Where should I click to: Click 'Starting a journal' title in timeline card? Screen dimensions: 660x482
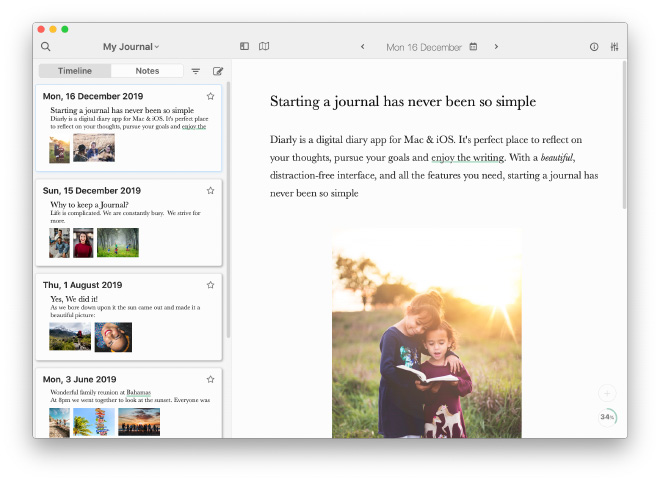pos(122,110)
